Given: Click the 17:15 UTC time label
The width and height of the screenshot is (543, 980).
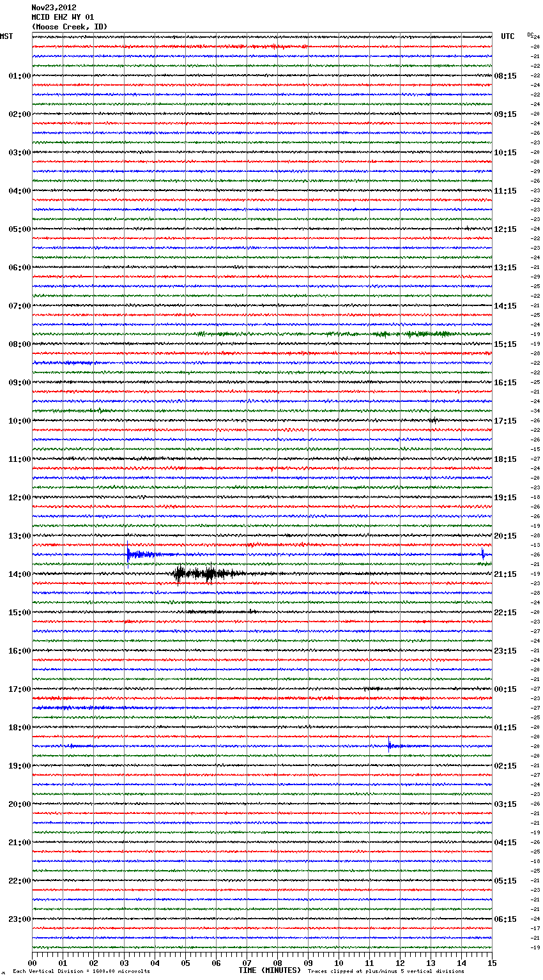Looking at the screenshot, I should (505, 421).
